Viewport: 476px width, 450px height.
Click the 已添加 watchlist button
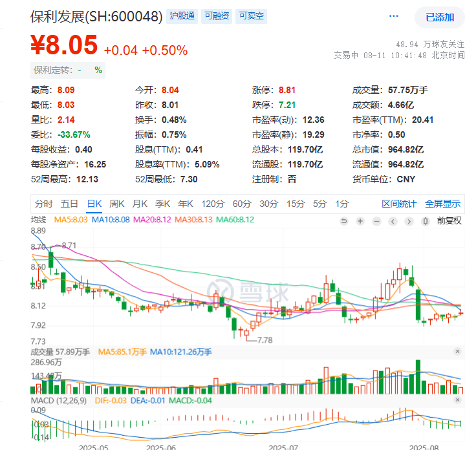440,17
